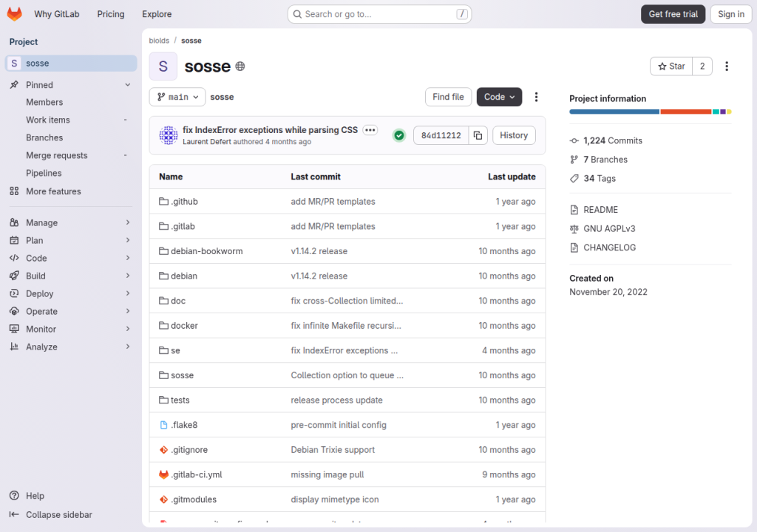Open commit History
The height and width of the screenshot is (532, 757).
(x=514, y=136)
